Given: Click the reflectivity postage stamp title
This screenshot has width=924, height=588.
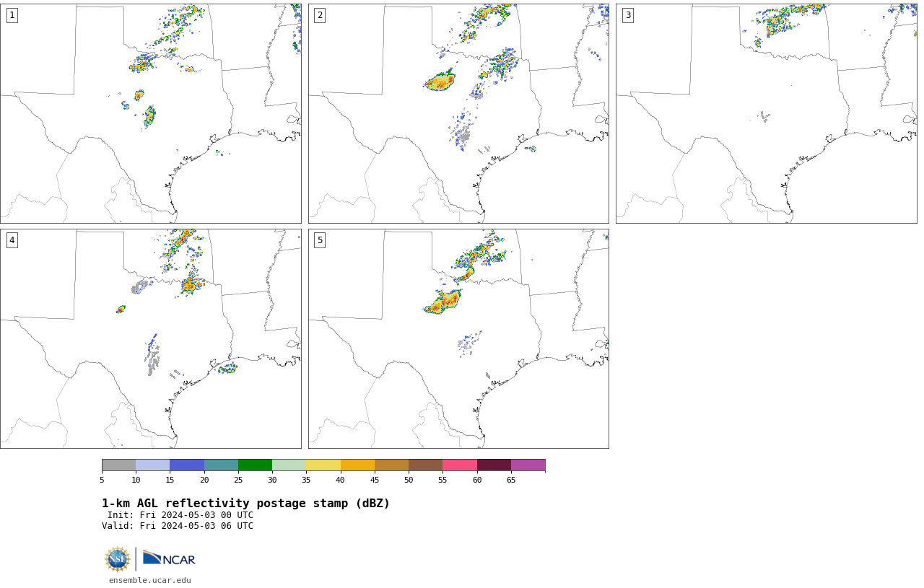Looking at the screenshot, I should click(245, 504).
